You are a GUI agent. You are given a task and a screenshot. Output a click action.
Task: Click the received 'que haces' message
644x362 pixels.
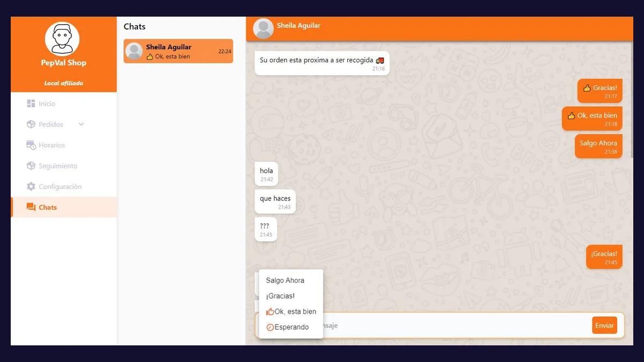tap(275, 202)
